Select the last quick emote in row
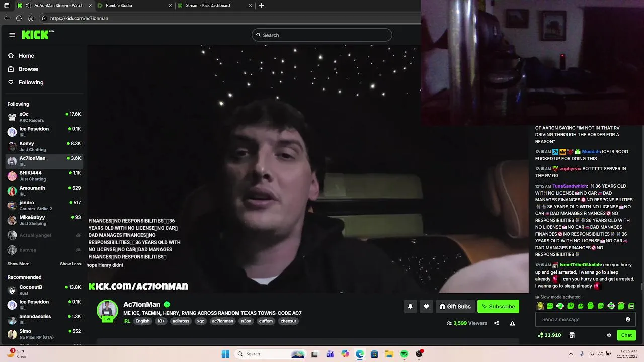 coord(631,306)
